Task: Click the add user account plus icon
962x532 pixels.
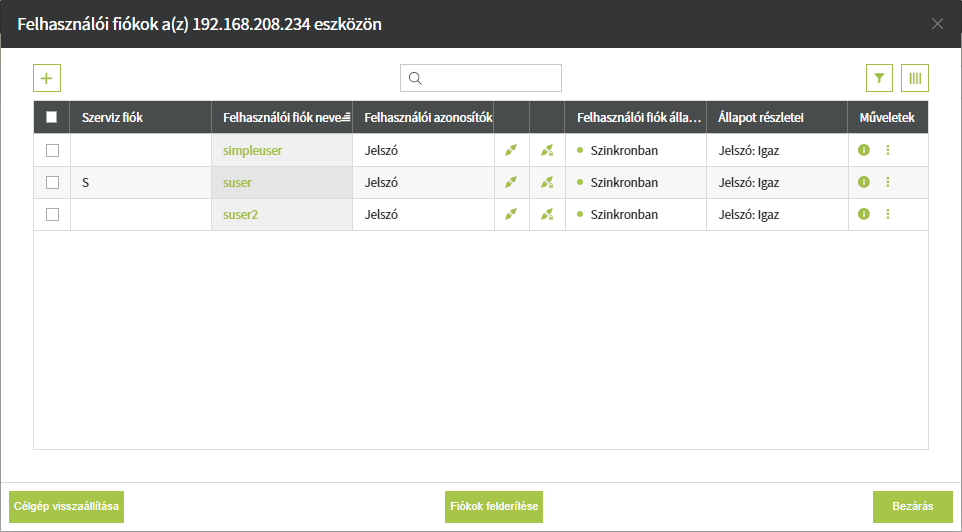Action: tap(47, 78)
